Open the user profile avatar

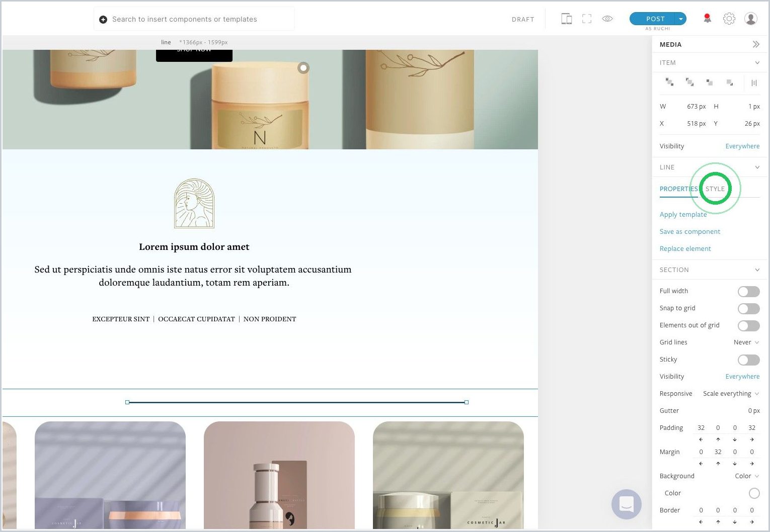[751, 19]
